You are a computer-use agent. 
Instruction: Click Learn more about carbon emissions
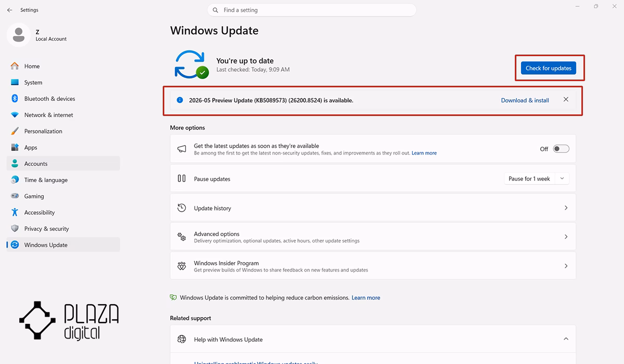pyautogui.click(x=366, y=297)
